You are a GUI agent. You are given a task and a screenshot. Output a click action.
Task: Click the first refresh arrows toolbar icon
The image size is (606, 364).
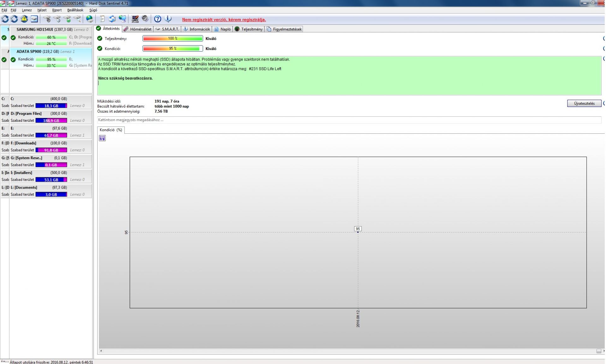click(5, 19)
